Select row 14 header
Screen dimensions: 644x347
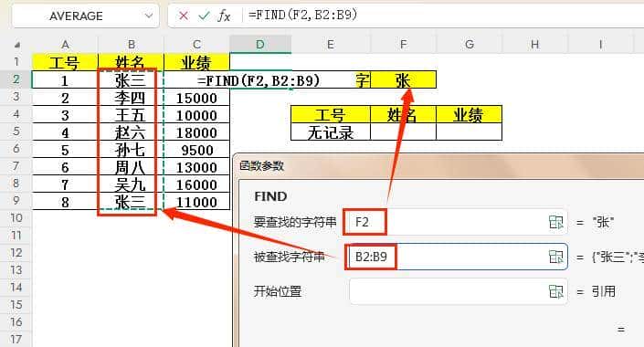(16, 287)
